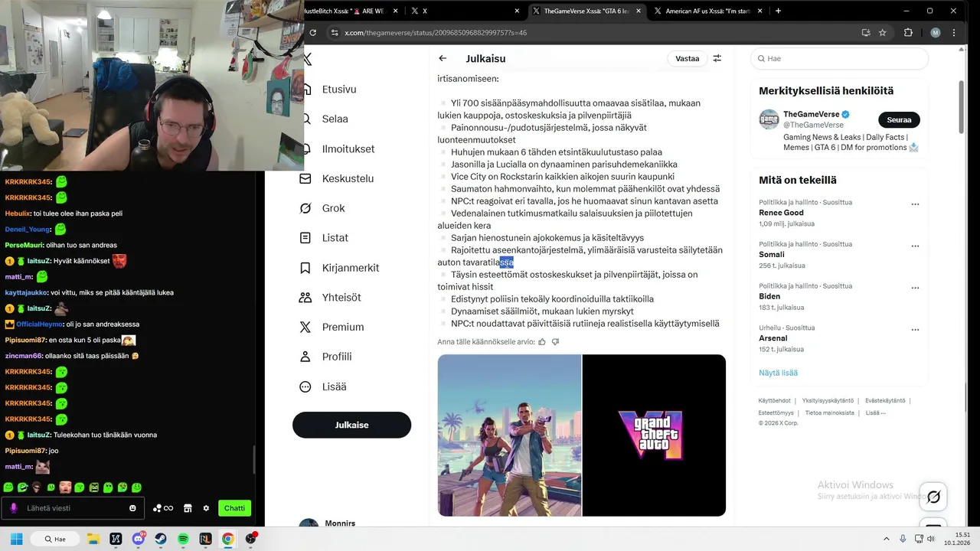Open Käyttöehdot terms link
This screenshot has width=980, height=551.
tap(775, 401)
